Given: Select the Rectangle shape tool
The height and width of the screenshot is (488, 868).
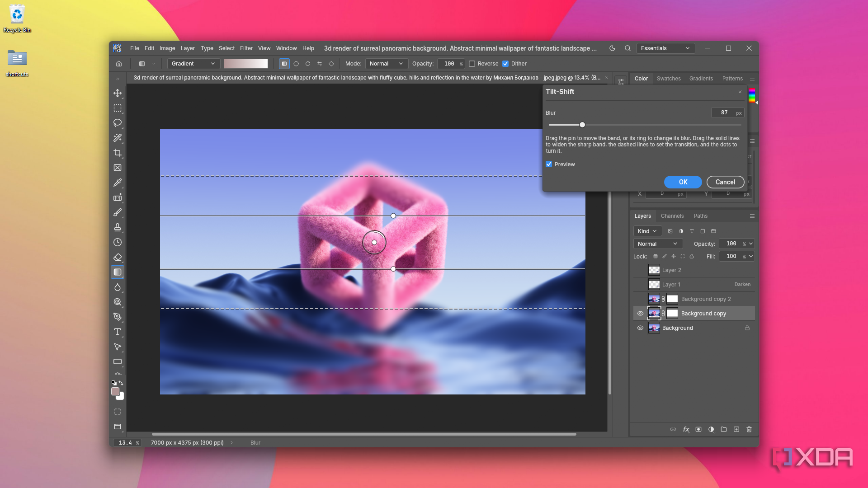Looking at the screenshot, I should pyautogui.click(x=118, y=361).
